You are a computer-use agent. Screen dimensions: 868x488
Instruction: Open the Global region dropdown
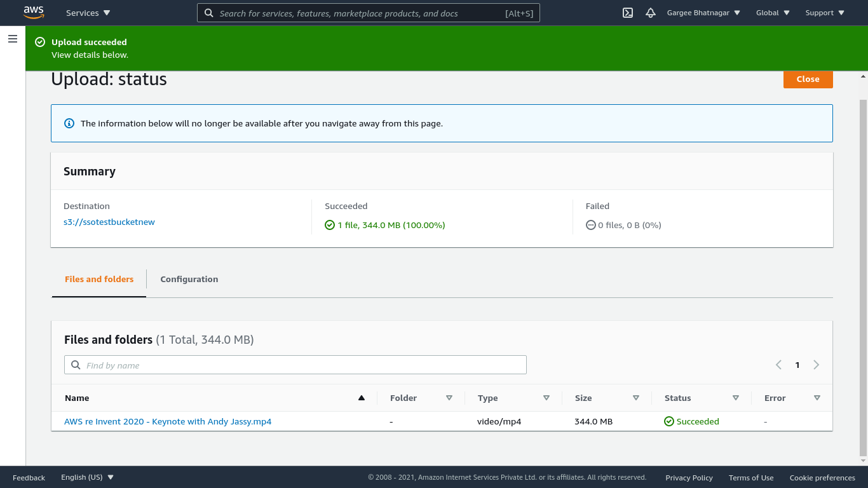pyautogui.click(x=773, y=13)
